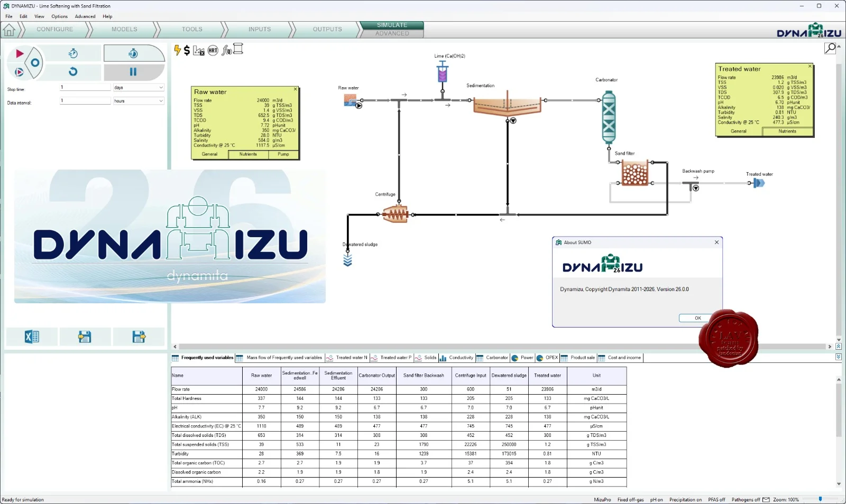Open the Power chart tab
Screen dimensions: 846x504
[522, 358]
